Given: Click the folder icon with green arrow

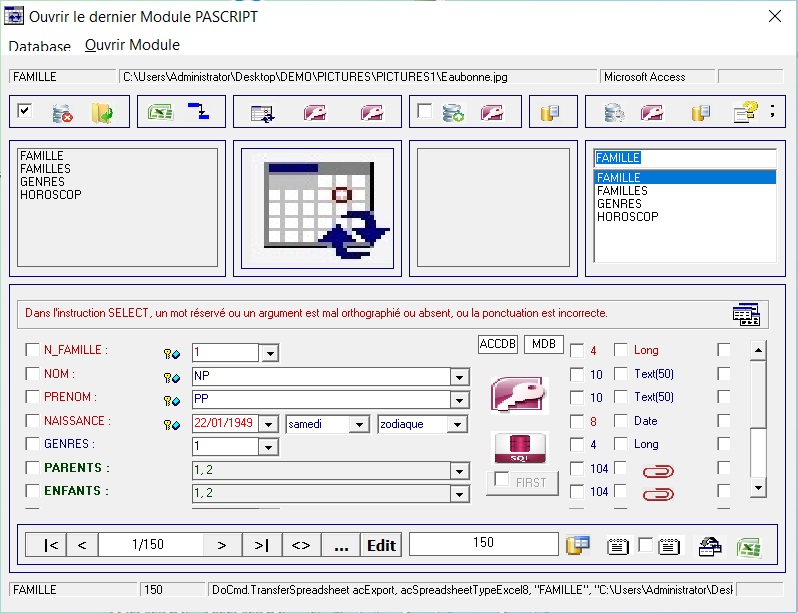Looking at the screenshot, I should pyautogui.click(x=102, y=113).
